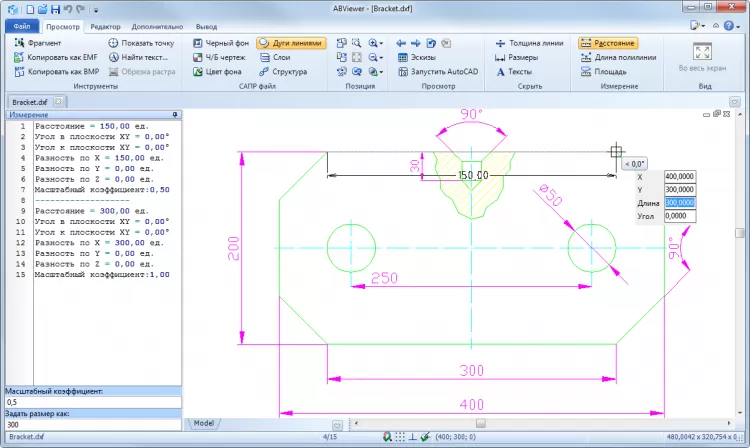Select the Model layout tab
This screenshot has height=448, width=750.
click(204, 423)
